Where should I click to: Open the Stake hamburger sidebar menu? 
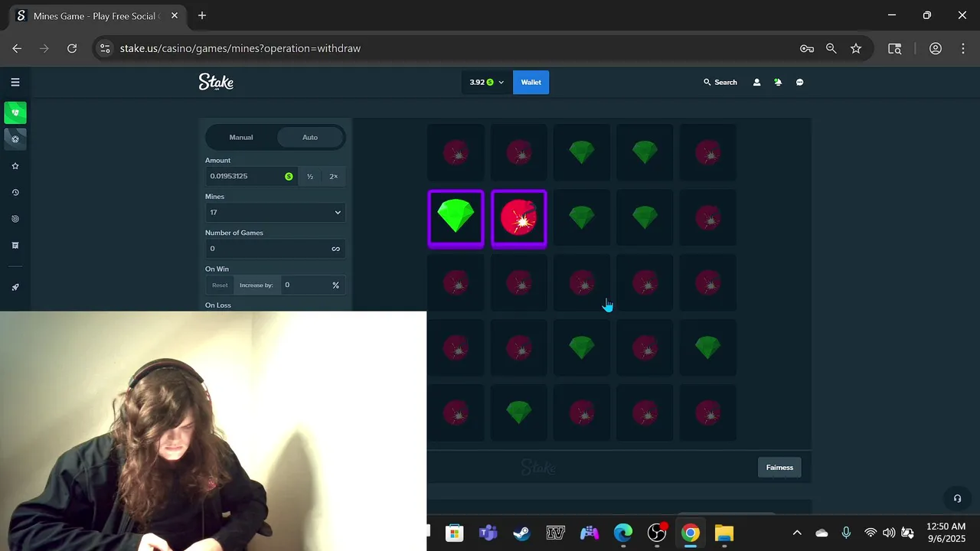click(15, 82)
